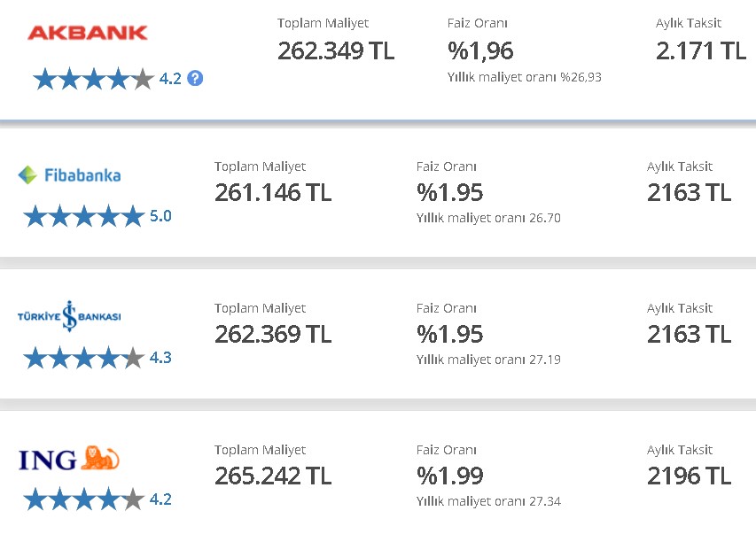Open Fibabanka 5.0 rating score
Screen dimensions: 756x534
[x=160, y=216]
